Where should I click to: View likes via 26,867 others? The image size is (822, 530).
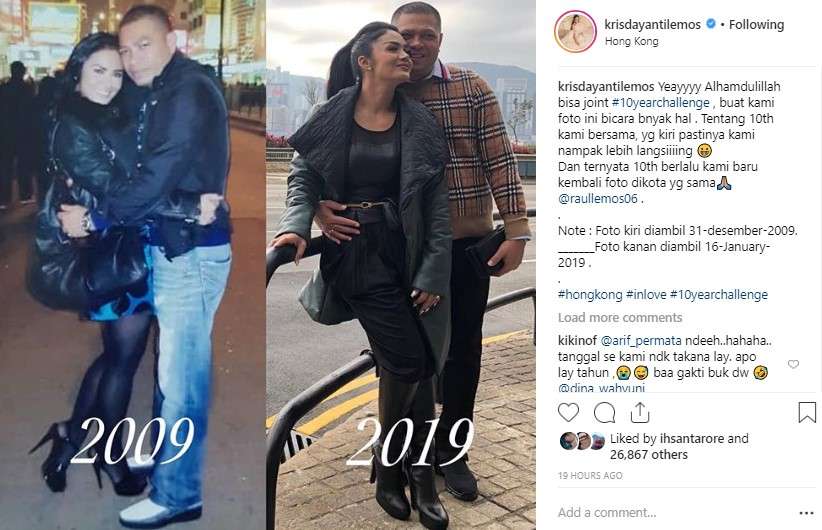point(648,455)
